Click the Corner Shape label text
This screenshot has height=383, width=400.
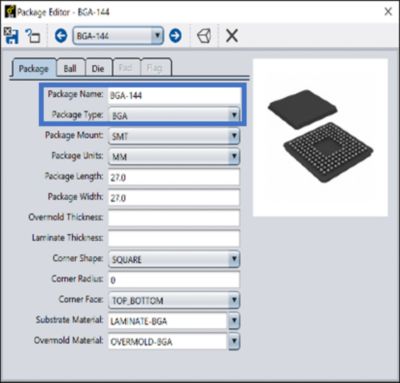(x=78, y=258)
